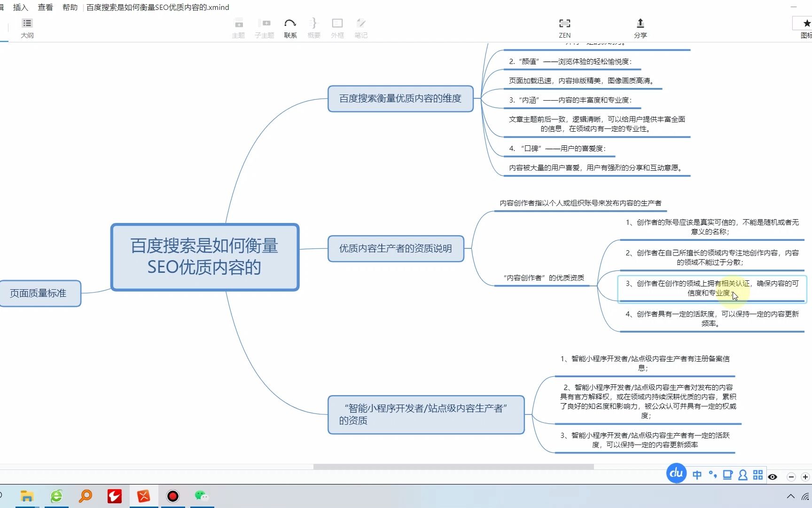Open WeChat from the taskbar
812x508 pixels.
(202, 496)
